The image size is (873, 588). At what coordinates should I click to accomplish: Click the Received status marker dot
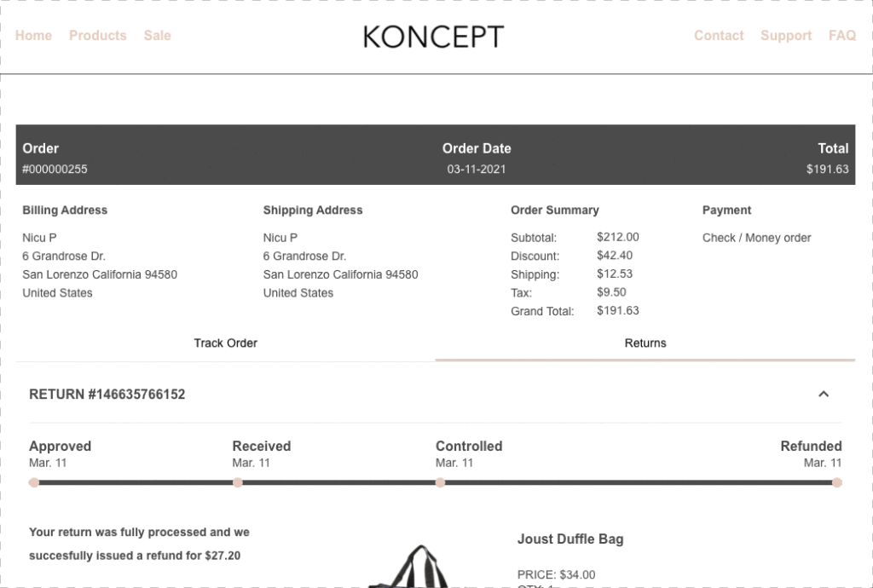[238, 482]
